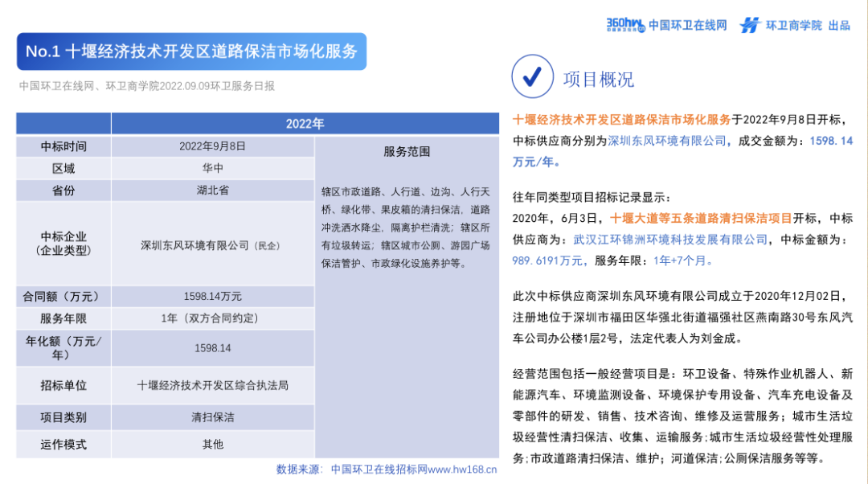Open the www.hw168.cn data source link
This screenshot has height=484, width=868.
tap(462, 470)
